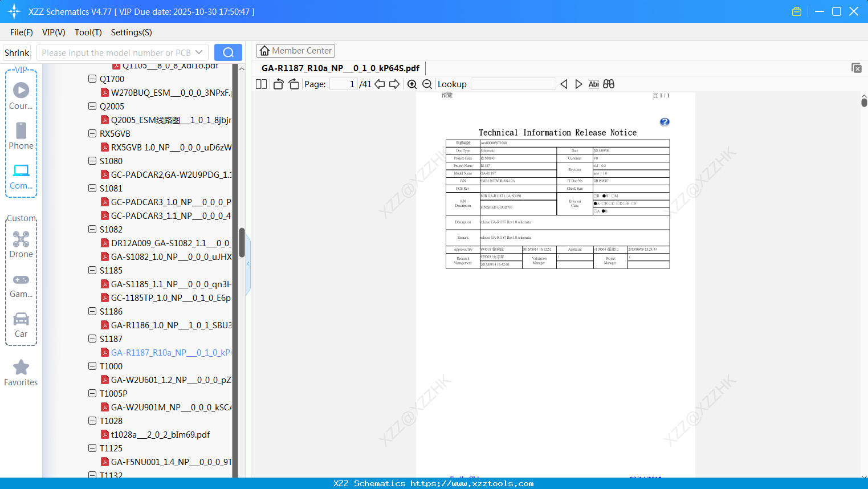This screenshot has width=868, height=489.
Task: Open the VIP(V) menu
Action: tap(54, 32)
